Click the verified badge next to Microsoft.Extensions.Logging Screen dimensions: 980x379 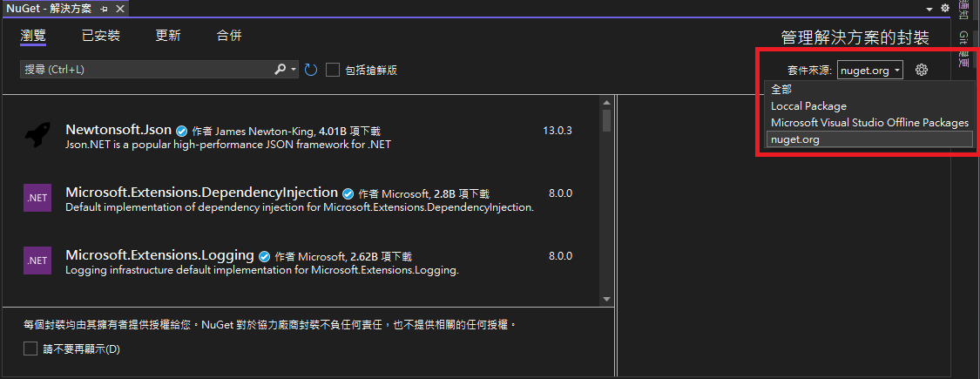[264, 256]
